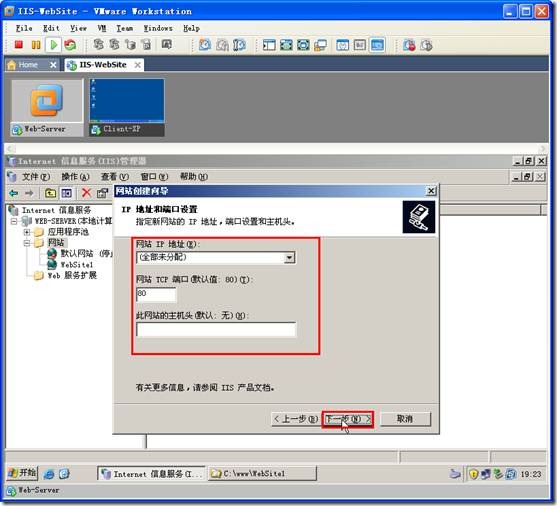Click the IIS up one level folder icon

point(50,193)
